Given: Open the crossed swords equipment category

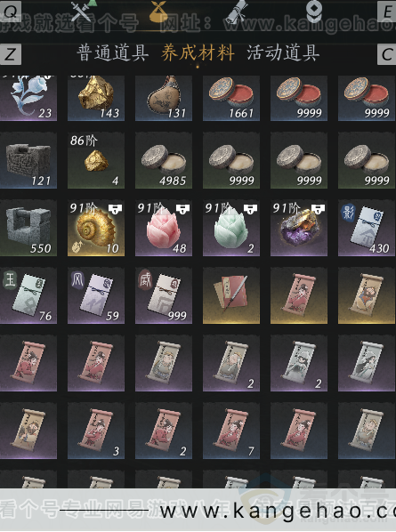Looking at the screenshot, I should (83, 11).
